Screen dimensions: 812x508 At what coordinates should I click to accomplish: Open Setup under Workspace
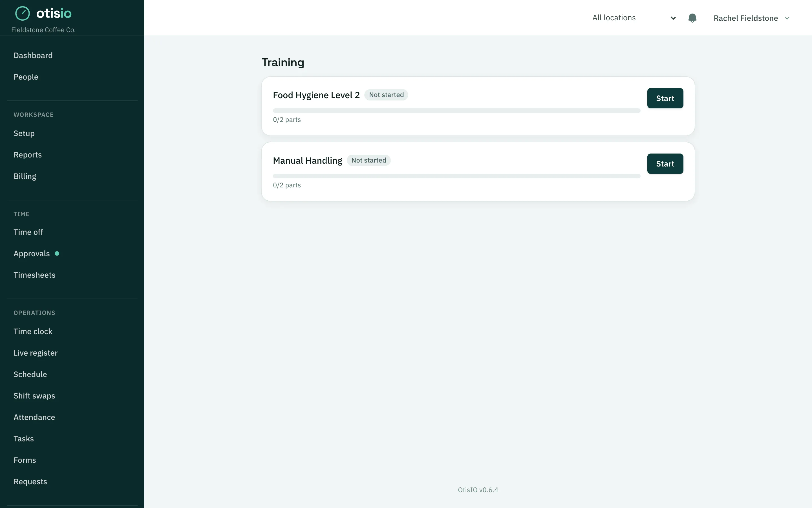(24, 133)
